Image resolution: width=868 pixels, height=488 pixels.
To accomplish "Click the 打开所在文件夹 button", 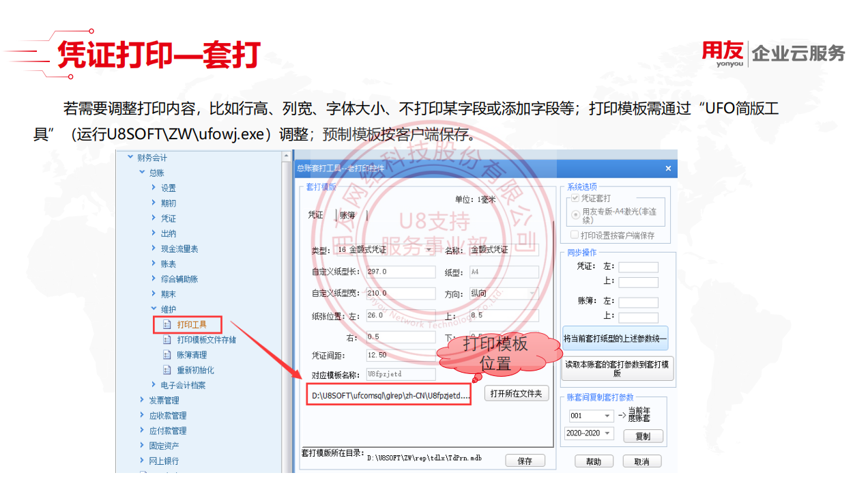I will click(x=517, y=394).
